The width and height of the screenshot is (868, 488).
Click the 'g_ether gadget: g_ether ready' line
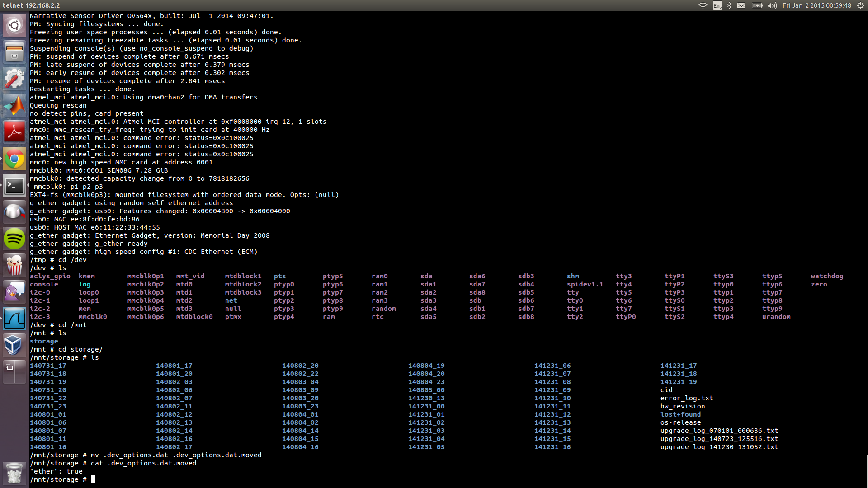(x=89, y=244)
